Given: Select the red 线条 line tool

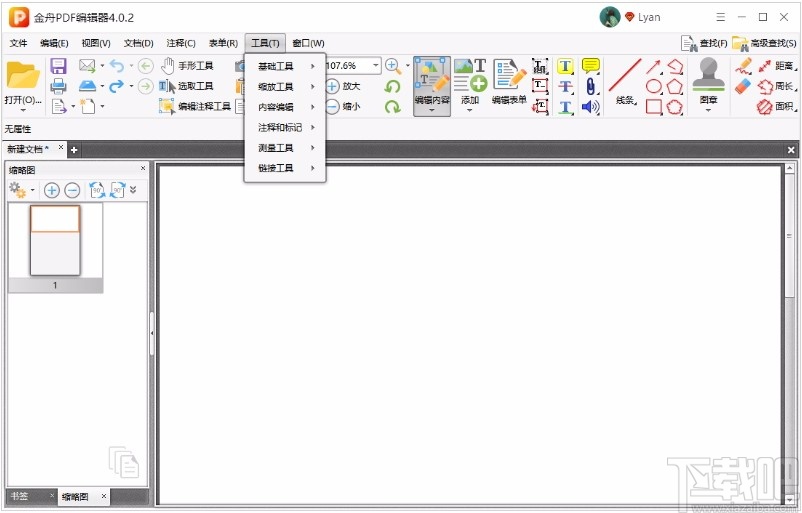Looking at the screenshot, I should coord(625,82).
